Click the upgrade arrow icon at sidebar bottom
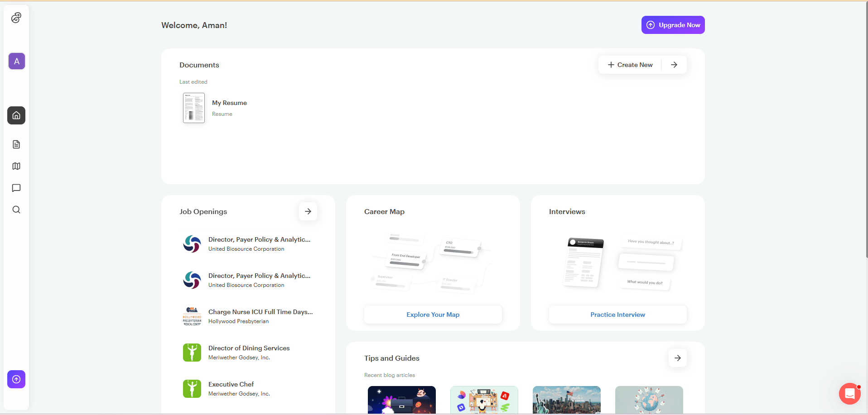The width and height of the screenshot is (868, 415). click(16, 379)
